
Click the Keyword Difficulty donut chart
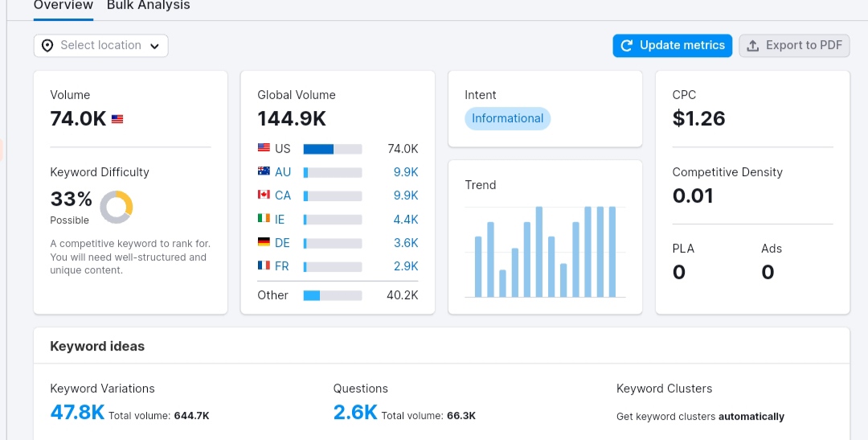[117, 208]
